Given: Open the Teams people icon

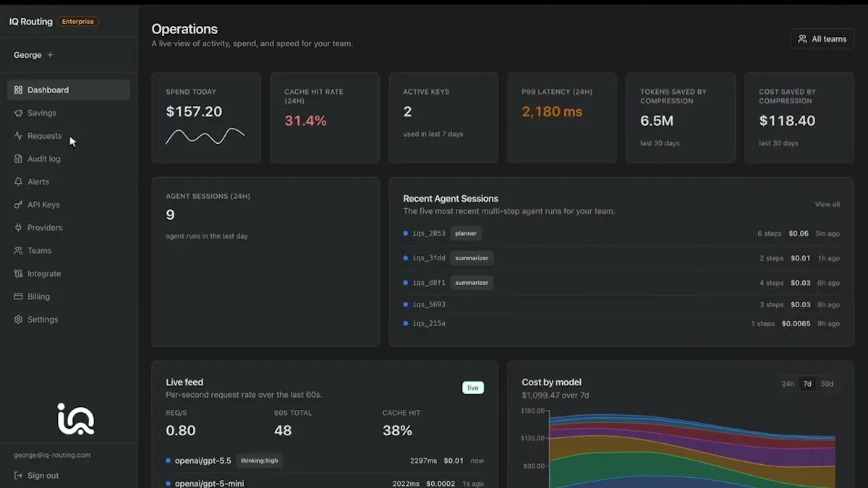Looking at the screenshot, I should 19,251.
